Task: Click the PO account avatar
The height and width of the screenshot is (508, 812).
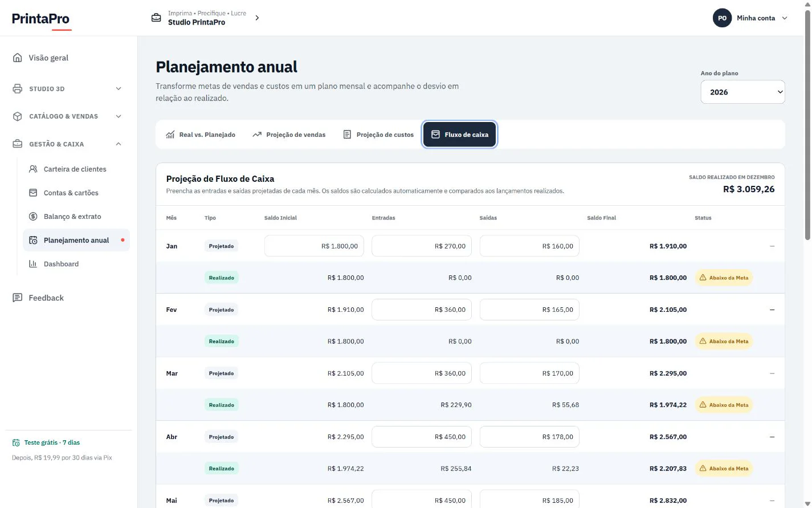Action: 722,18
